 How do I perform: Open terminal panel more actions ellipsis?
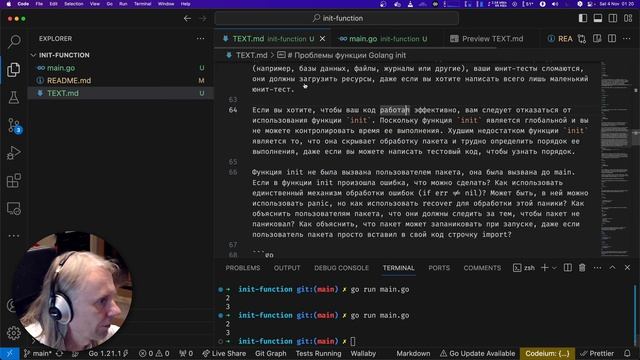click(x=598, y=268)
